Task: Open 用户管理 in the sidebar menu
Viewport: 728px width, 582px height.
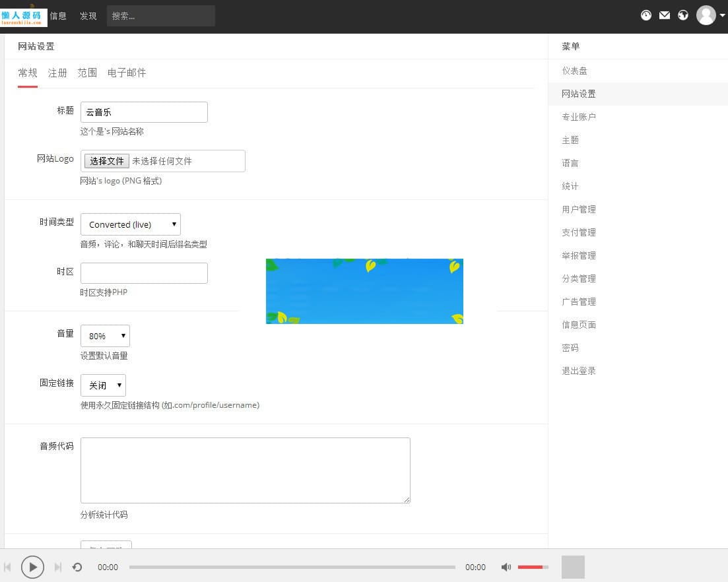Action: point(578,209)
